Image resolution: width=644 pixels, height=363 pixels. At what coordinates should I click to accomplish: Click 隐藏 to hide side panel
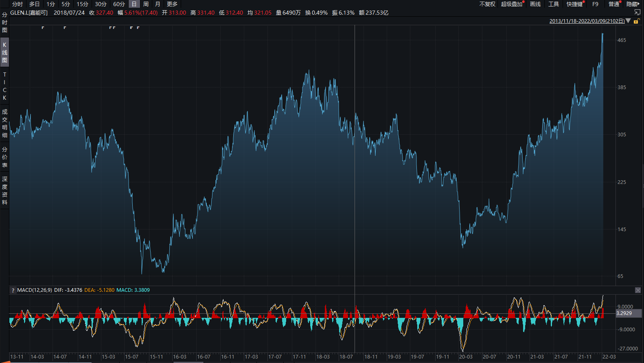tap(632, 4)
